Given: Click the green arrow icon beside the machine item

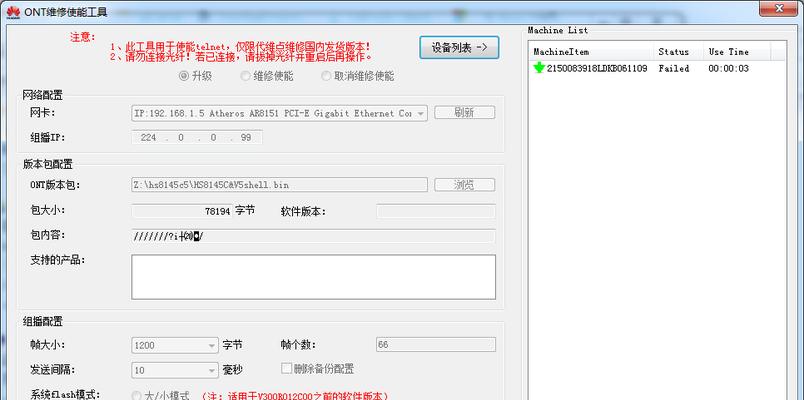Looking at the screenshot, I should pos(539,68).
